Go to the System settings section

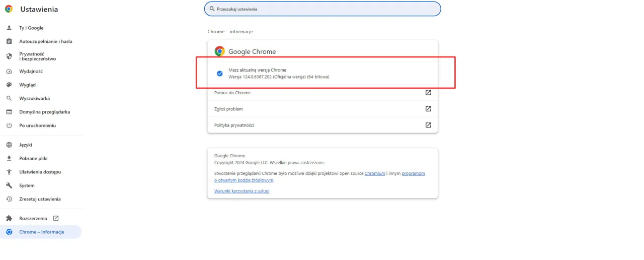(x=27, y=185)
